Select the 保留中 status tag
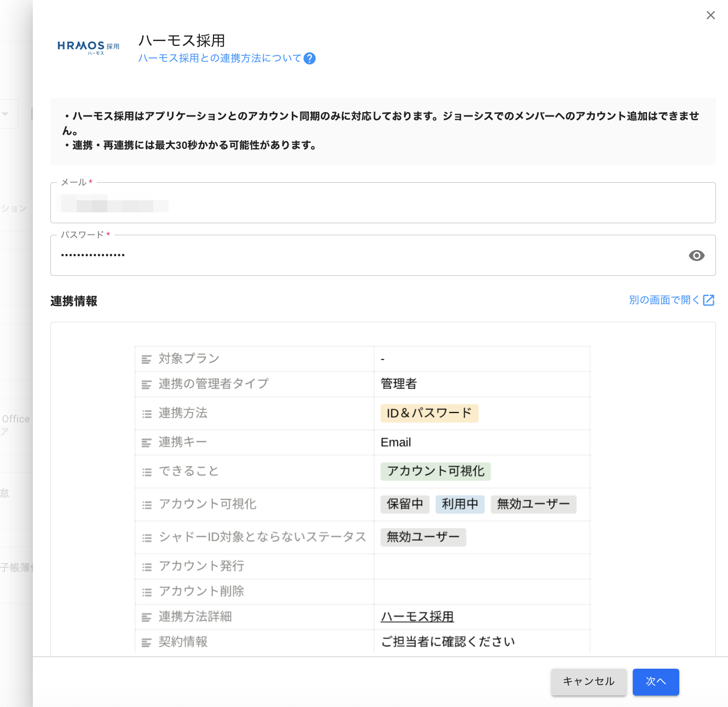Viewport: 728px width, 707px height. (405, 504)
